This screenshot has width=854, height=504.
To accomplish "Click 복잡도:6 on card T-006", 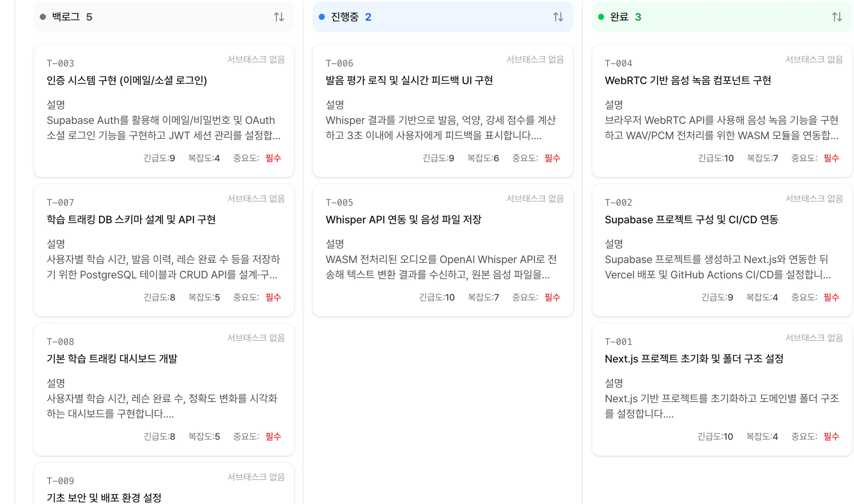I will click(483, 158).
